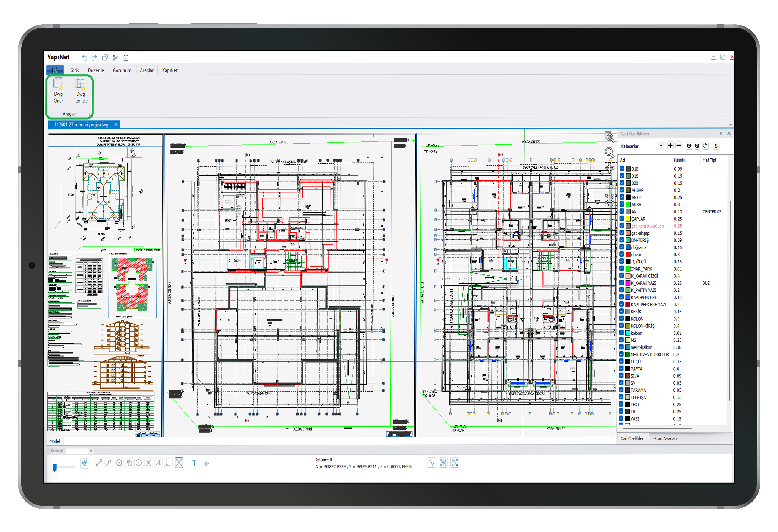Click the yellow ÇAPLAR layer color swatch

pos(628,219)
